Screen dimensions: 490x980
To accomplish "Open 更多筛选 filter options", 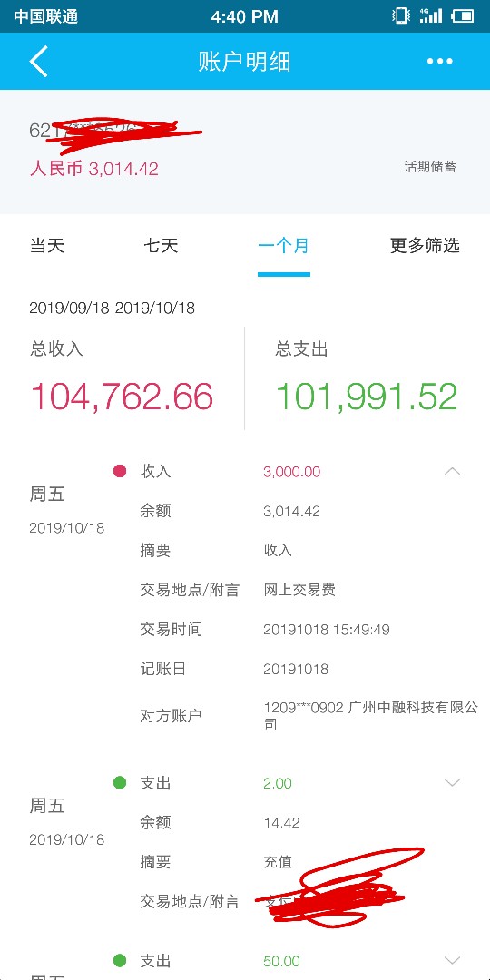I will [x=425, y=246].
